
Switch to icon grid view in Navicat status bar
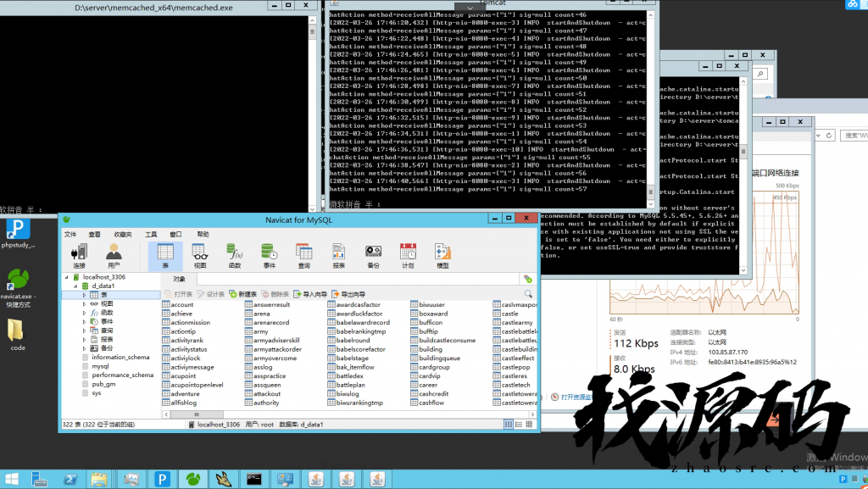509,425
